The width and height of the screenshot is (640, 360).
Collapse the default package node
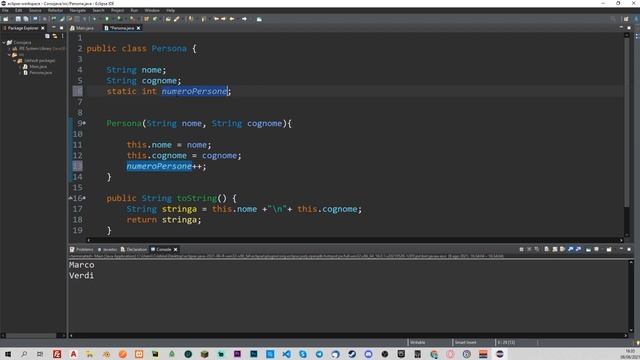(x=14, y=61)
